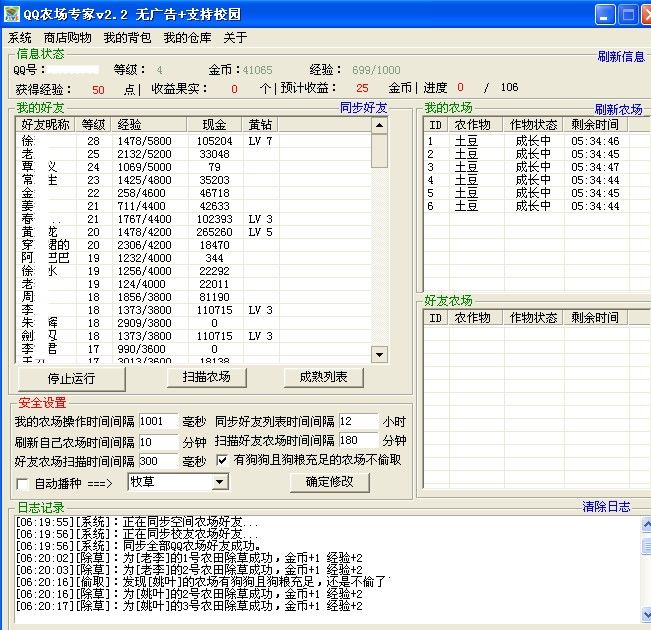Click friends list scroll up arrow

[x=379, y=125]
